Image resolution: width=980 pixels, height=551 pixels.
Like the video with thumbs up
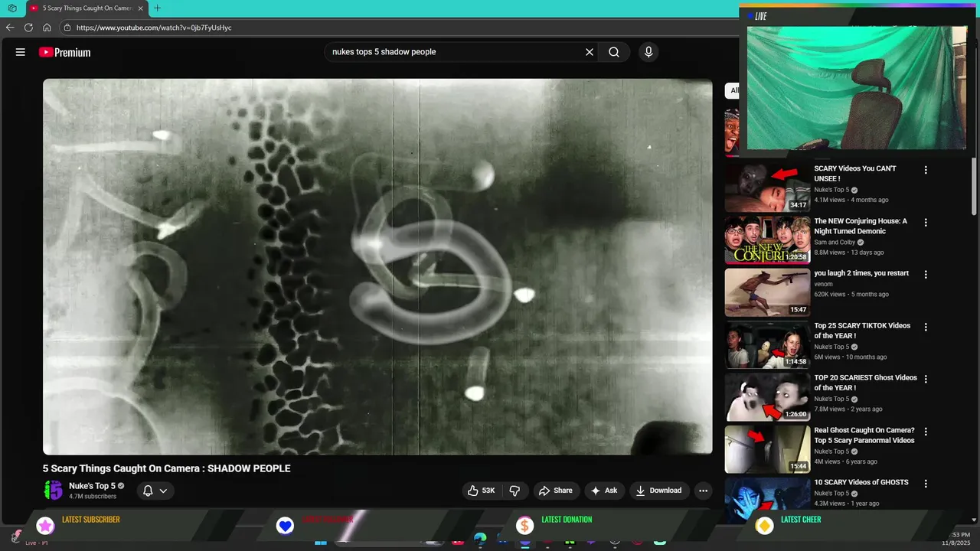(482, 491)
